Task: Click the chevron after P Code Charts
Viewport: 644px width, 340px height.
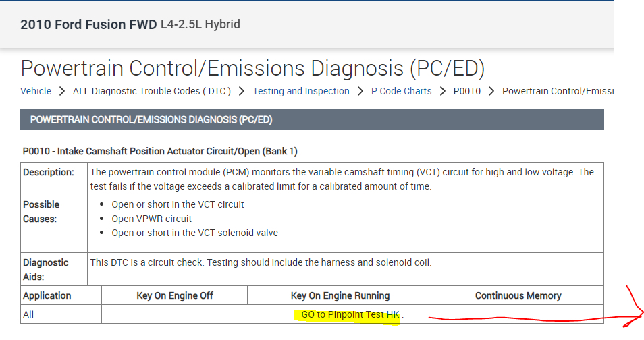Action: coord(443,91)
